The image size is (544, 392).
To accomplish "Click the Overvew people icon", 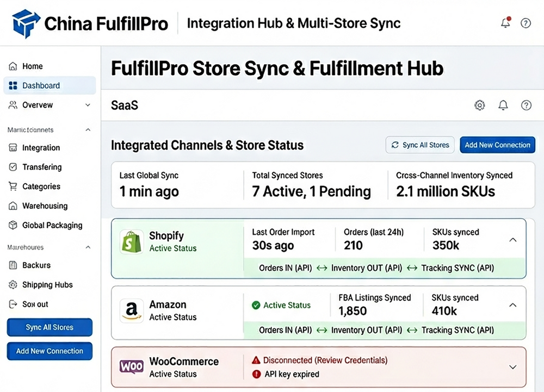I will click(13, 105).
